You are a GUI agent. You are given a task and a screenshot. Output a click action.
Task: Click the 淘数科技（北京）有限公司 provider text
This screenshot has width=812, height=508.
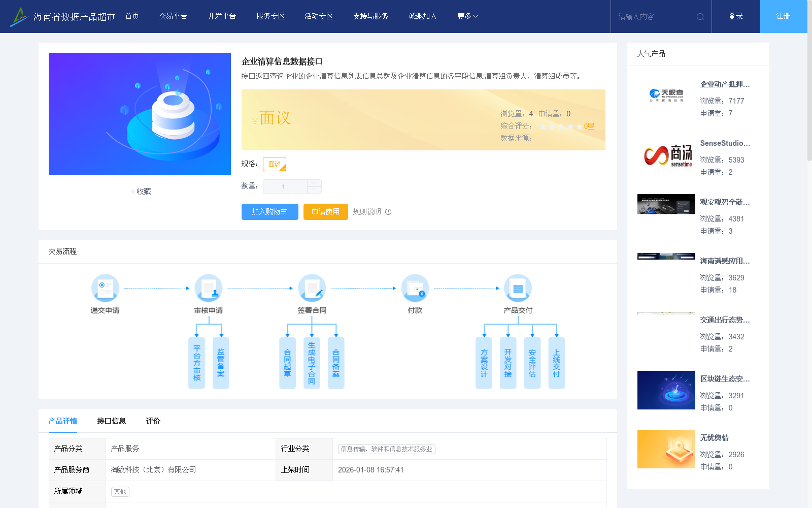pos(153,470)
